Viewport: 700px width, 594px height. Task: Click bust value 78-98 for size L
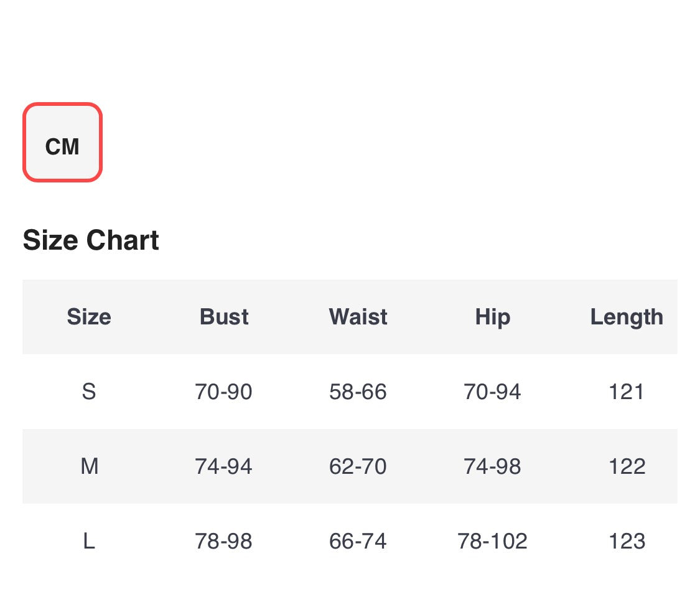tap(223, 541)
